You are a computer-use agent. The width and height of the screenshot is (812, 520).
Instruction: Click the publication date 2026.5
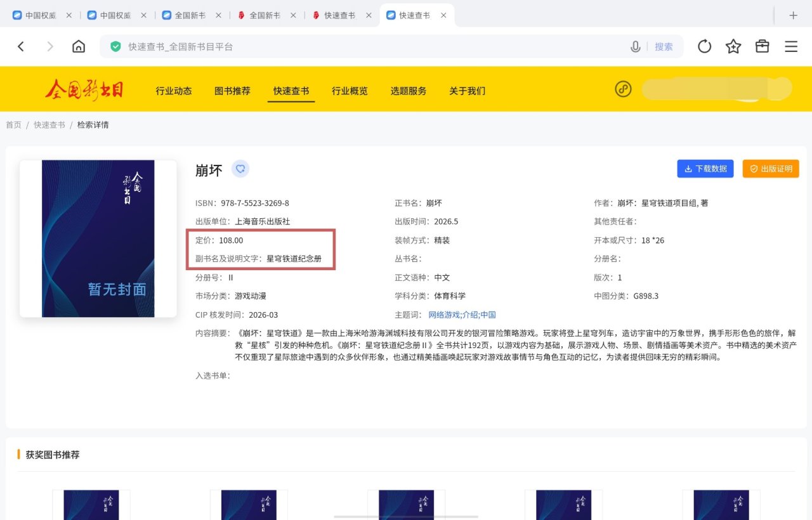(446, 221)
